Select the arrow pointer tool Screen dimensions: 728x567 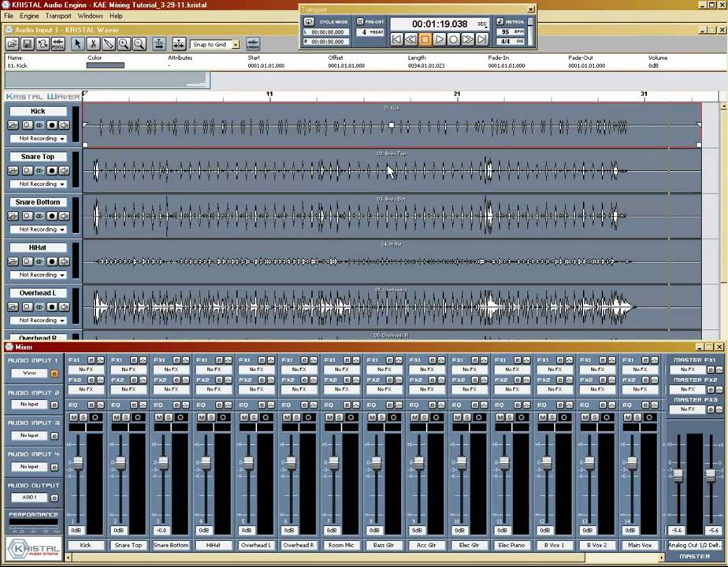coord(77,45)
